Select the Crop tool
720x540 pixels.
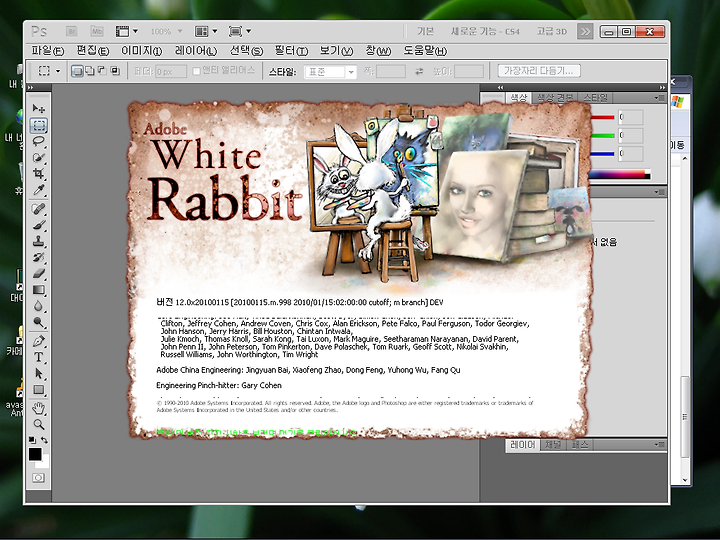pos(39,174)
